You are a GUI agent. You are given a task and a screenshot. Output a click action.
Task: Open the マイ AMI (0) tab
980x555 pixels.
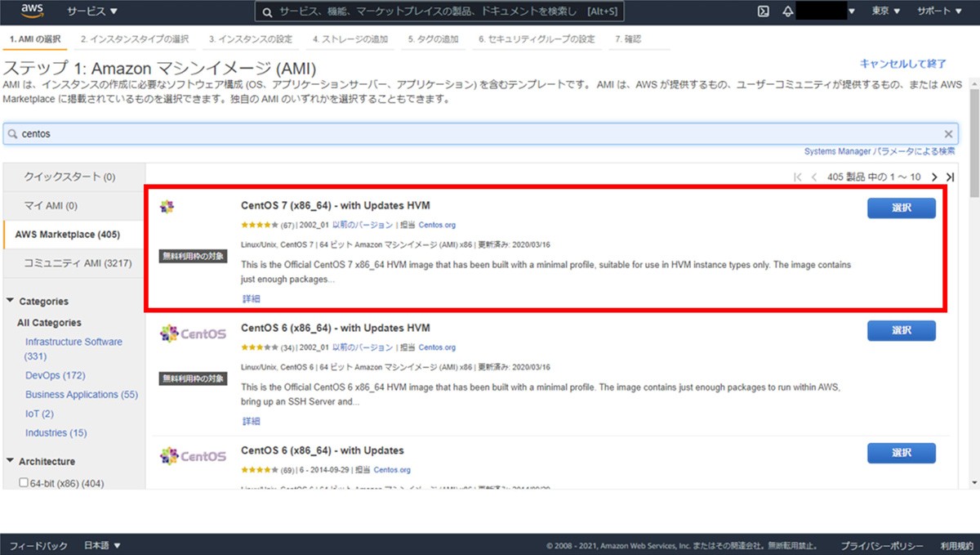coord(74,206)
